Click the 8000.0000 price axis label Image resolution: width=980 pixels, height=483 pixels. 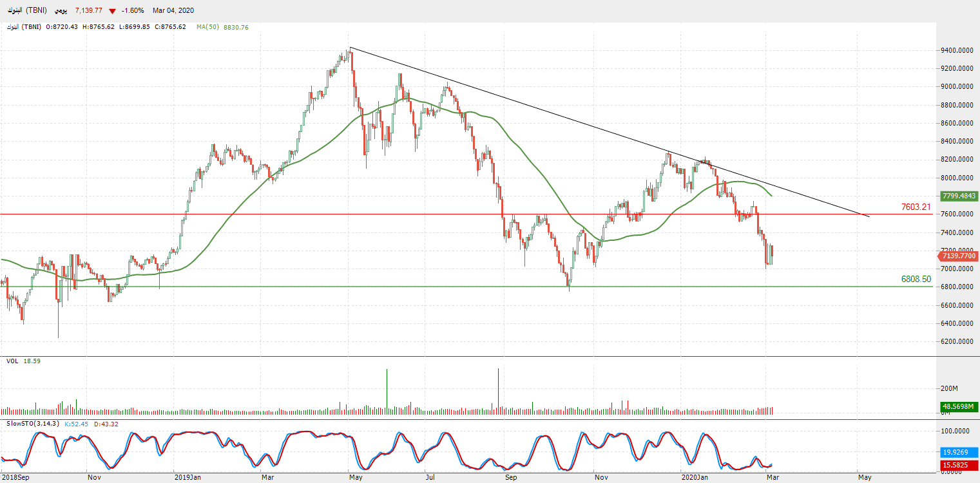957,178
